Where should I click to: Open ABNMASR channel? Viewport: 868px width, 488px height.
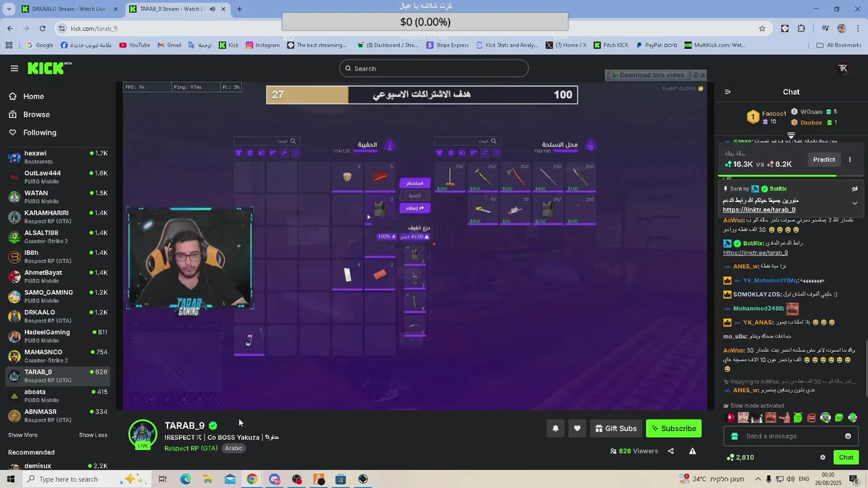(x=58, y=415)
